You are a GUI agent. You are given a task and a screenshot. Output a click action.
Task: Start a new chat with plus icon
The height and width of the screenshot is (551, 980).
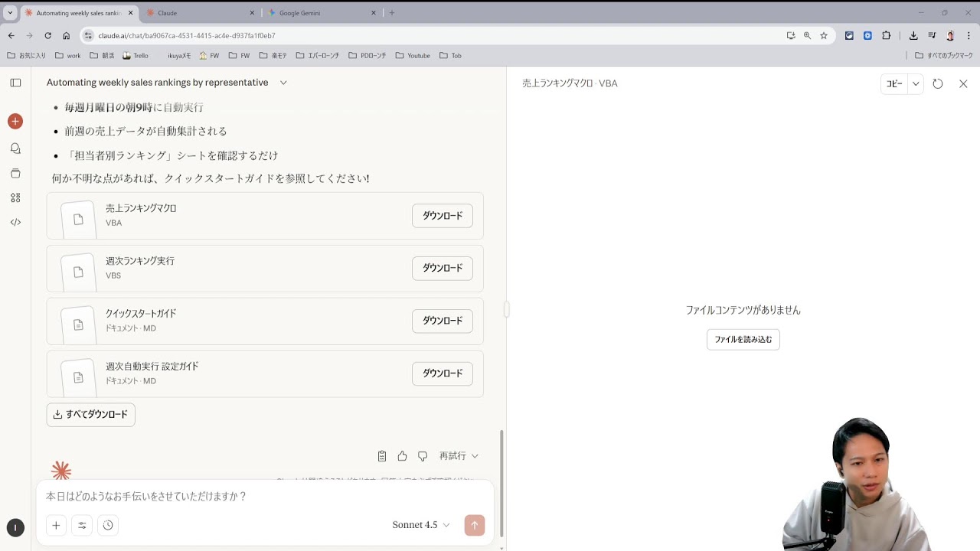tap(15, 122)
